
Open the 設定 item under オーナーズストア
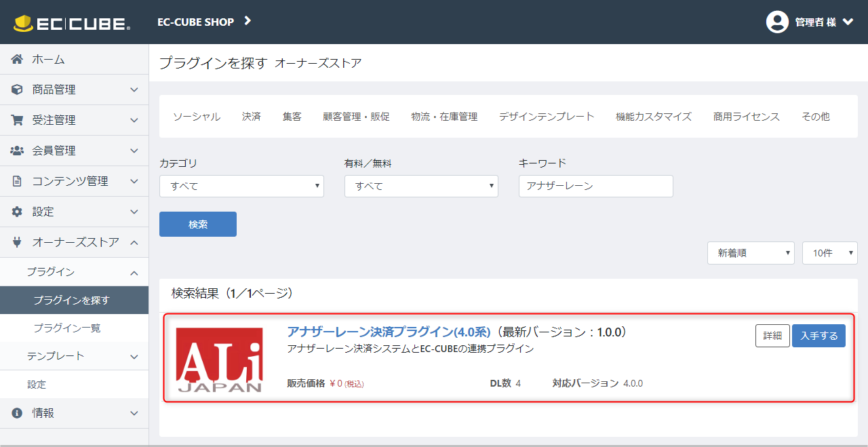(74, 385)
